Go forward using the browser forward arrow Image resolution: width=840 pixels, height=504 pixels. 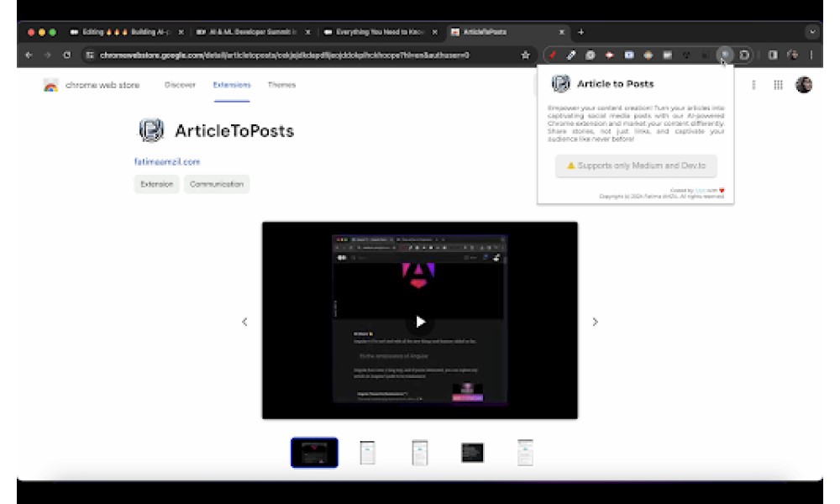point(48,55)
